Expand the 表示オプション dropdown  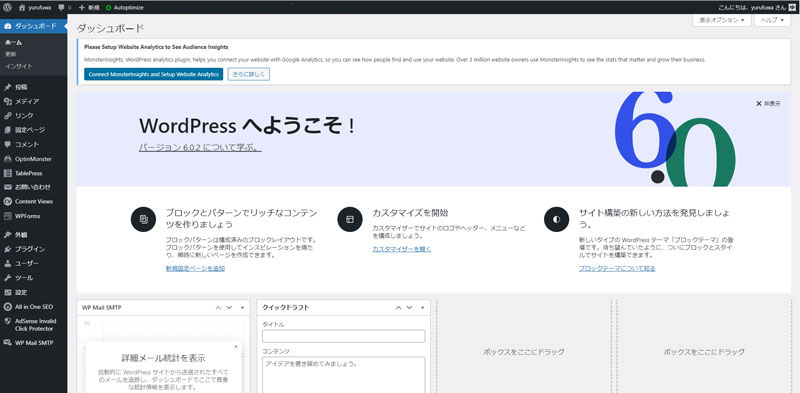(x=722, y=20)
